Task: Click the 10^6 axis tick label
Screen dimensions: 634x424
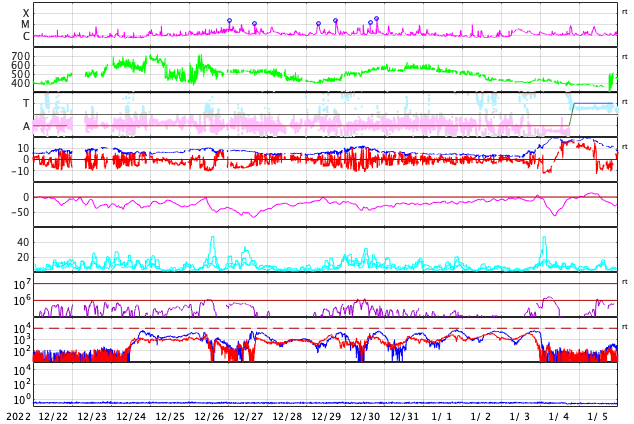Action: [x=22, y=301]
